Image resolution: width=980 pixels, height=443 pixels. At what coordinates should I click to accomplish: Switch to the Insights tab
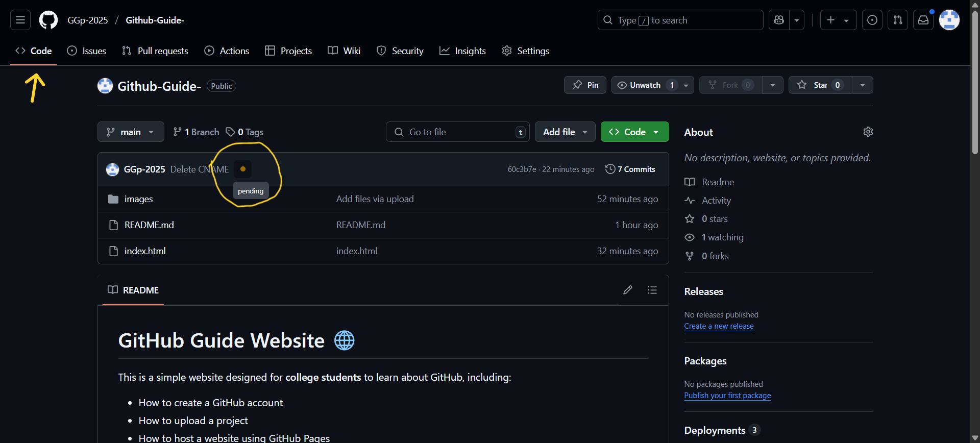pos(462,51)
